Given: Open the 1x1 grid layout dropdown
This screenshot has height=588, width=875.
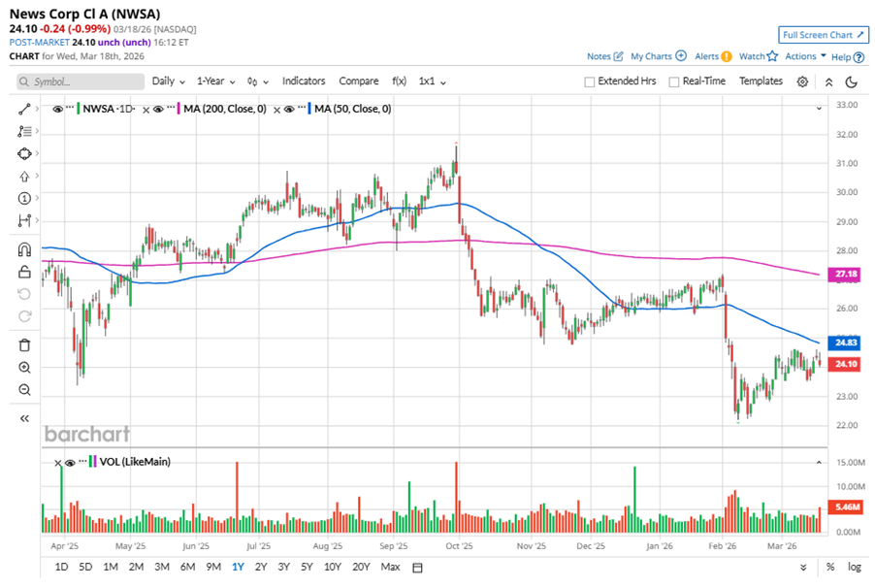Looking at the screenshot, I should point(433,82).
